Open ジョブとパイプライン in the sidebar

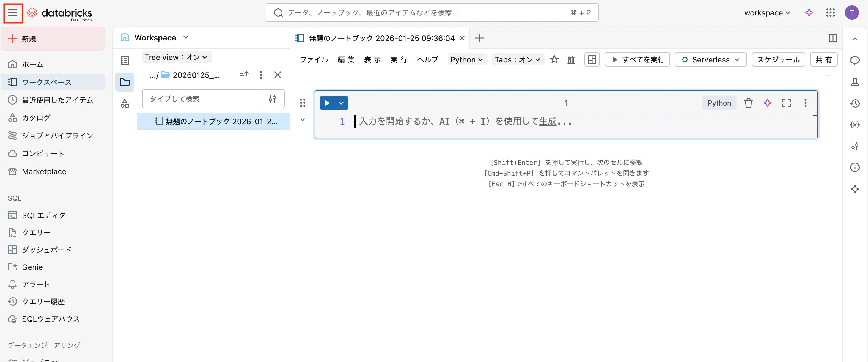pos(53,135)
